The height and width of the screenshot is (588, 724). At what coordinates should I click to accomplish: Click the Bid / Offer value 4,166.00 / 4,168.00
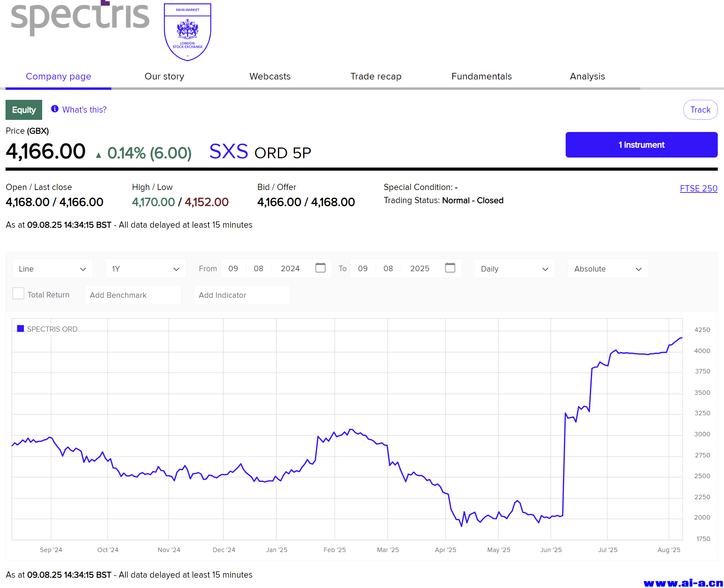(306, 202)
